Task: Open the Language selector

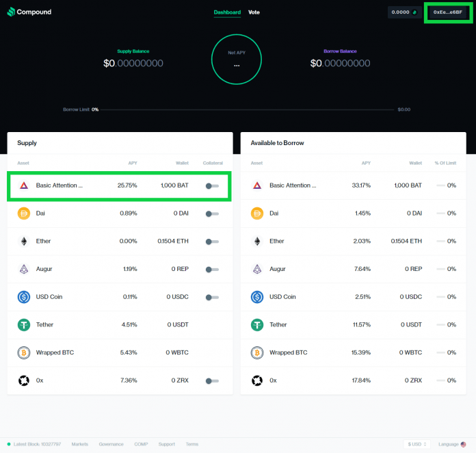Action: point(452,444)
